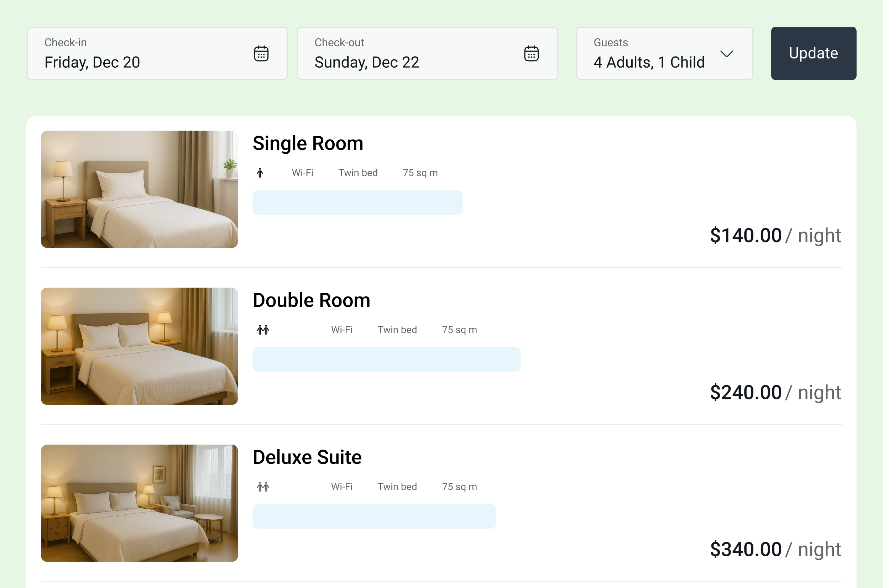The image size is (883, 588).
Task: Open the Double Room photo thumbnail
Action: click(139, 346)
